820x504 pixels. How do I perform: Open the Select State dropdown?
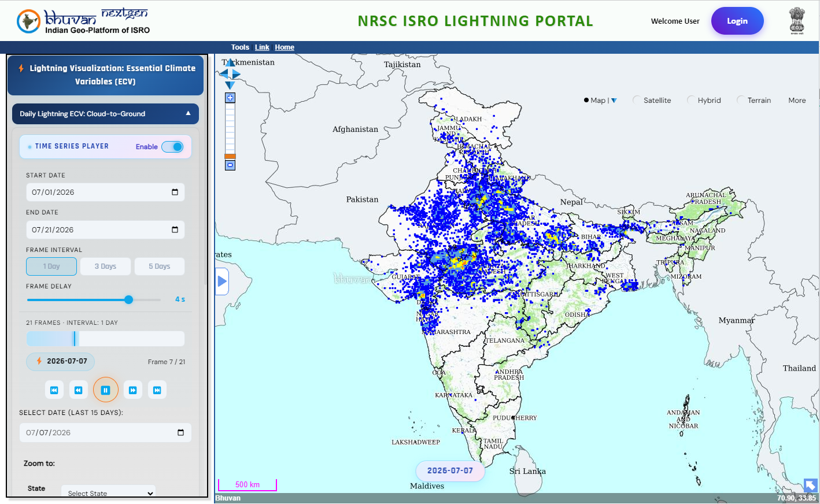coord(109,492)
